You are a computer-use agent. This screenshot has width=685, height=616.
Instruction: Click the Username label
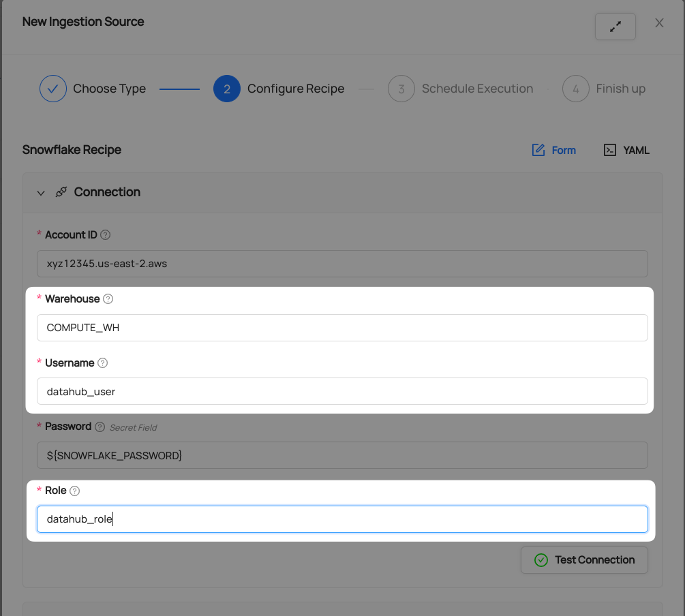[70, 363]
